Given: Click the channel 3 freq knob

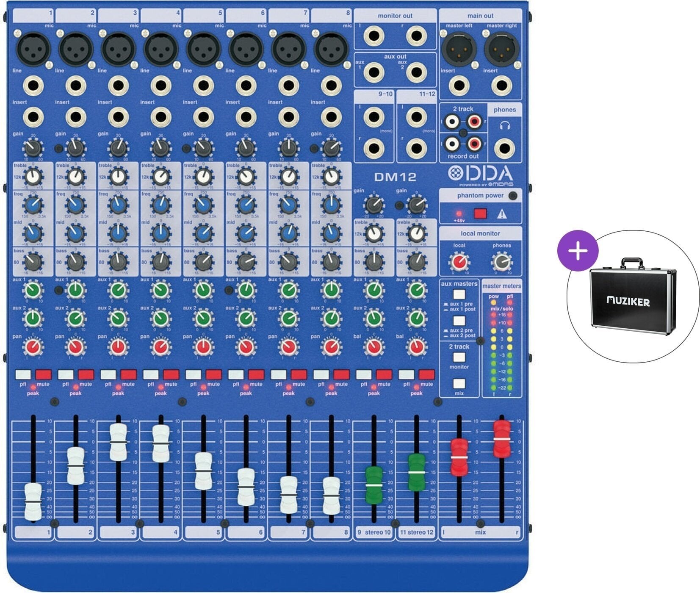Looking at the screenshot, I should click(x=118, y=205).
